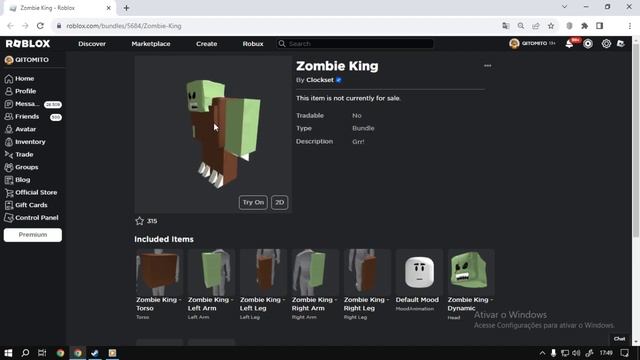Click the share page icon in address bar
The height and width of the screenshot is (360, 640).
point(536,26)
